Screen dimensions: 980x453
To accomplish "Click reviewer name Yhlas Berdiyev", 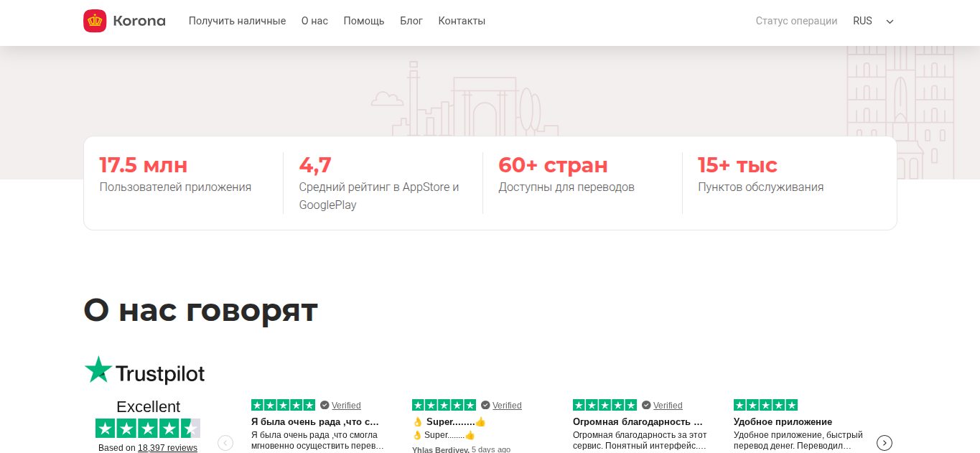I will point(441,449).
